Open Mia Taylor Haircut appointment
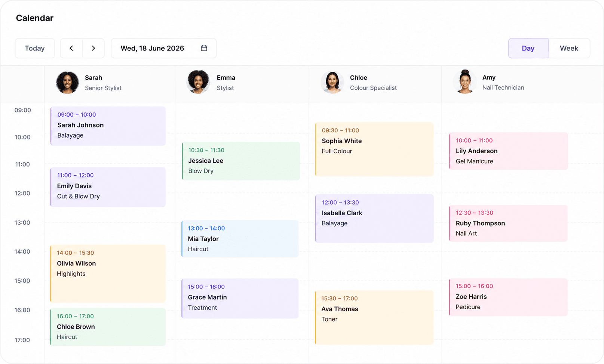The image size is (604, 364). click(x=240, y=239)
